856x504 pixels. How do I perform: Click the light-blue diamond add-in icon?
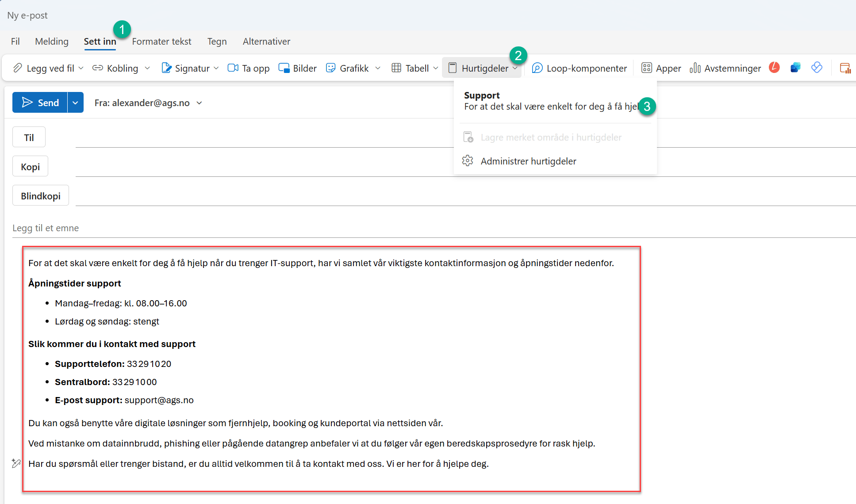(x=817, y=68)
